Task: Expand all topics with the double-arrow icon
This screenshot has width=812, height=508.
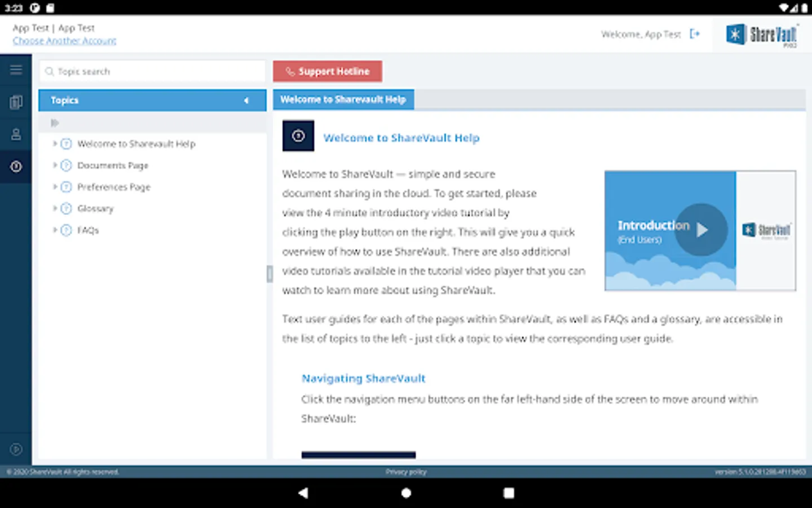Action: [x=55, y=122]
